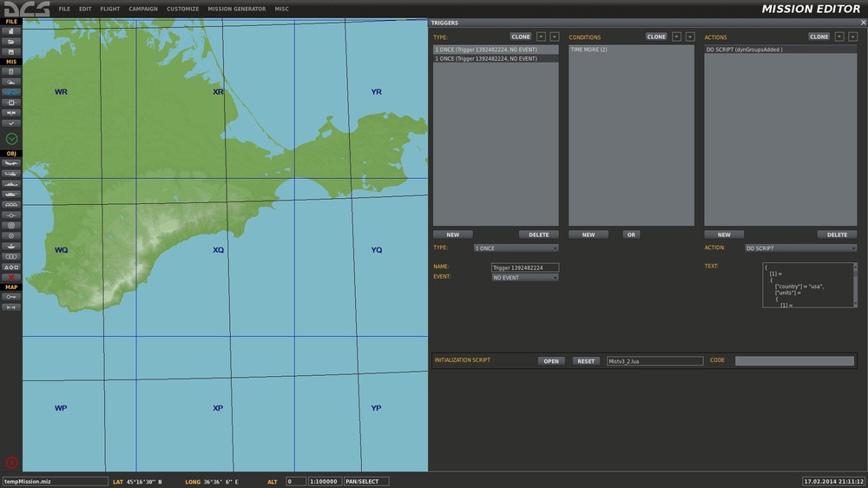Click the red exit icon at bottom-left

coord(11,463)
